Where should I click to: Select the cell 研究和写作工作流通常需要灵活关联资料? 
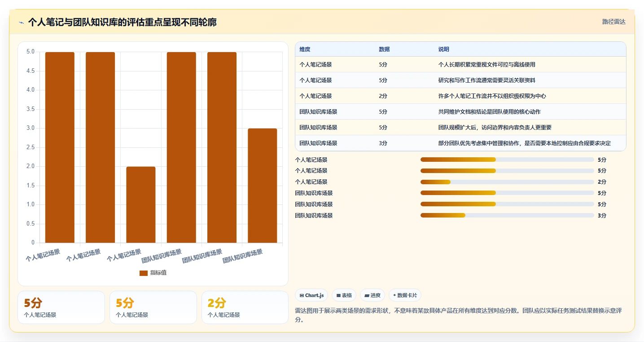[x=486, y=80]
